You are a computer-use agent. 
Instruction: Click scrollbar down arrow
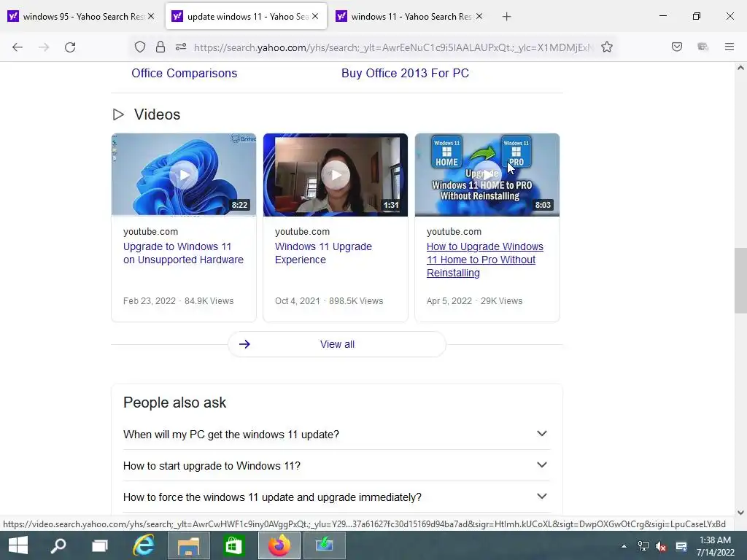coord(740,513)
